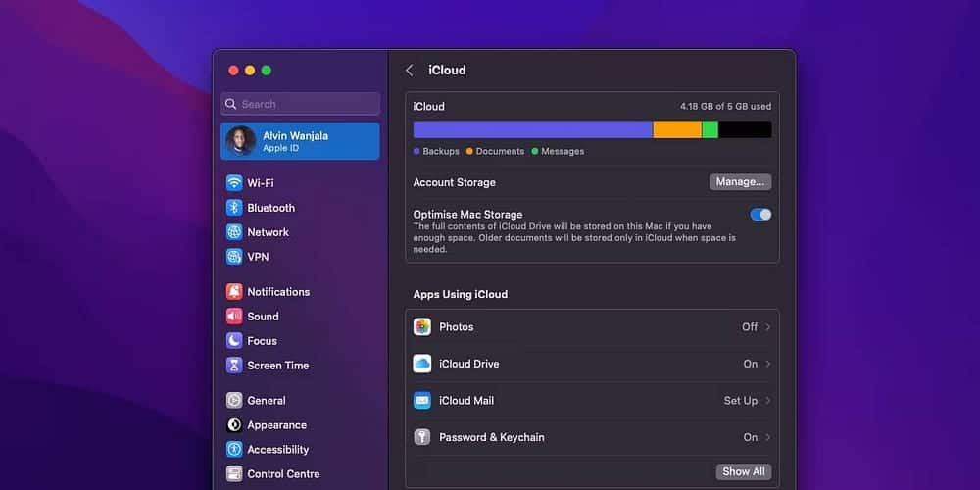
Task: Open Network in the sidebar
Action: tap(268, 232)
